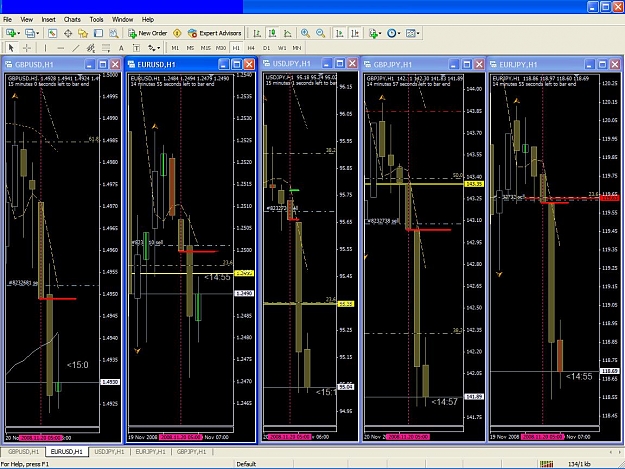Screen dimensions: 625x469
Task: Switch to bar chart mode
Action: point(257,33)
